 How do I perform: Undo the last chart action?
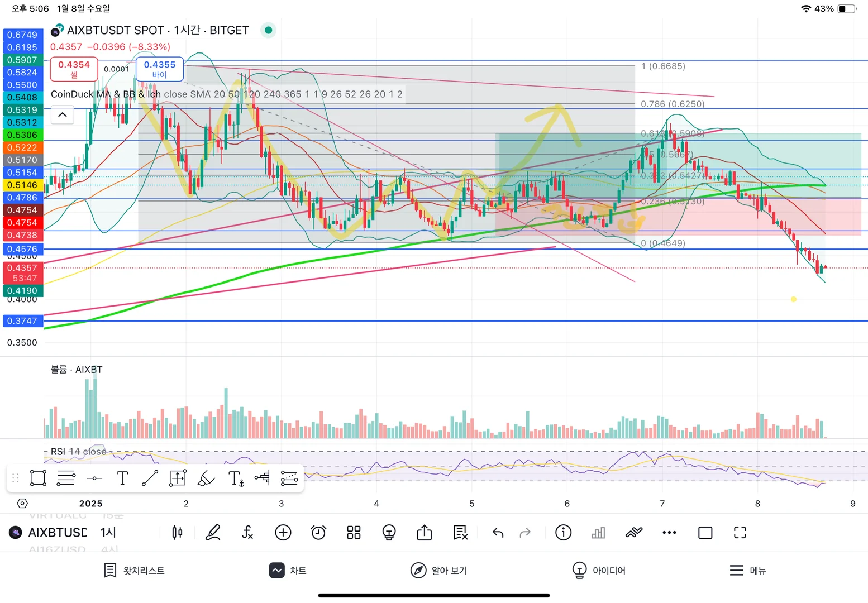(x=498, y=533)
